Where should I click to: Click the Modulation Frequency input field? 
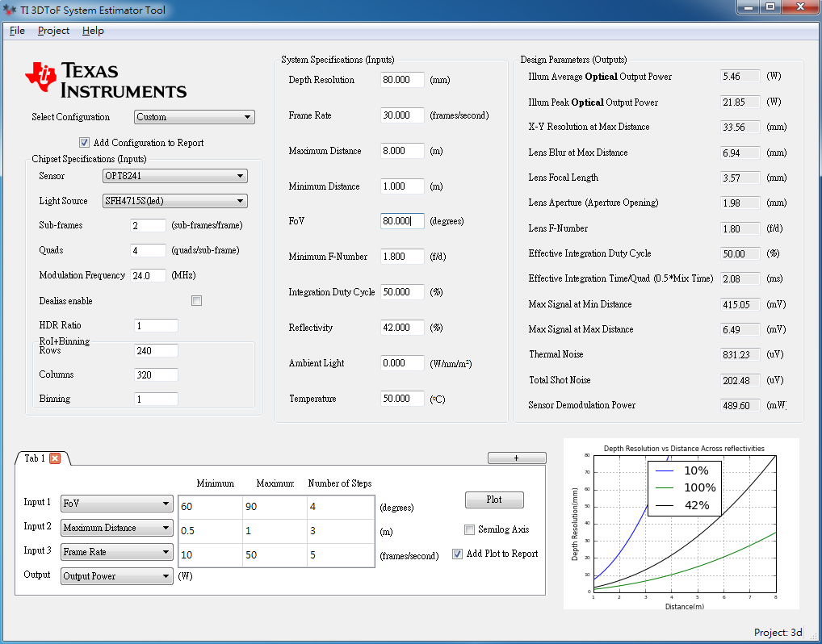(x=148, y=276)
